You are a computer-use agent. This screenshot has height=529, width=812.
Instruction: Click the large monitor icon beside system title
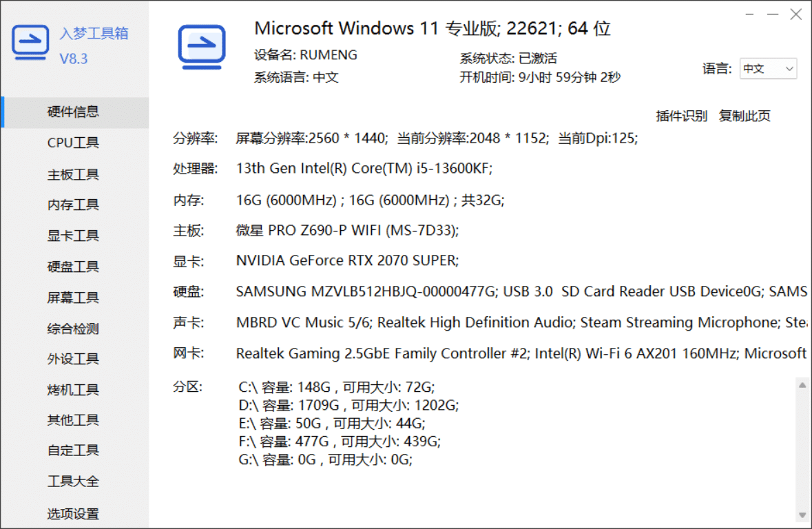(x=201, y=47)
